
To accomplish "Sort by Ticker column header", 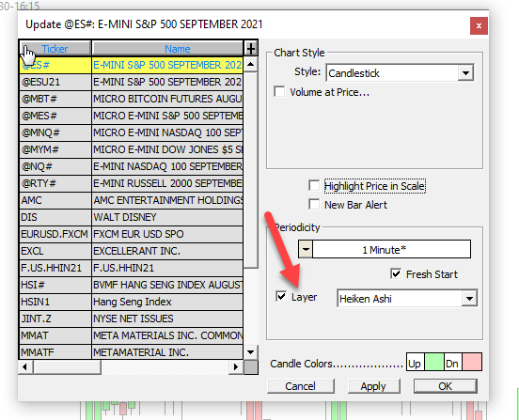I will tap(55, 49).
